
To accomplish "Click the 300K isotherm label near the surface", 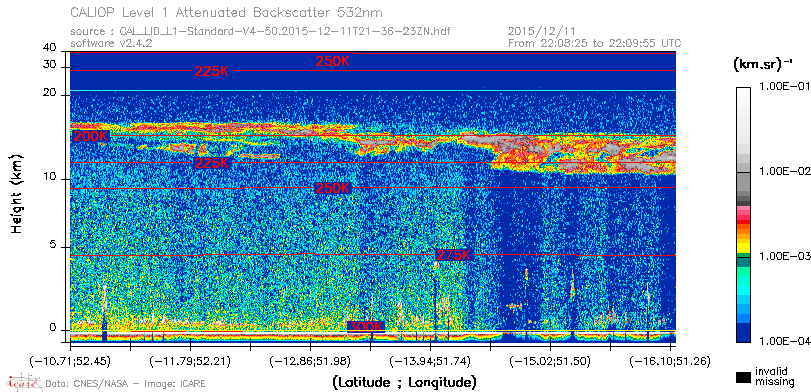I will [366, 327].
